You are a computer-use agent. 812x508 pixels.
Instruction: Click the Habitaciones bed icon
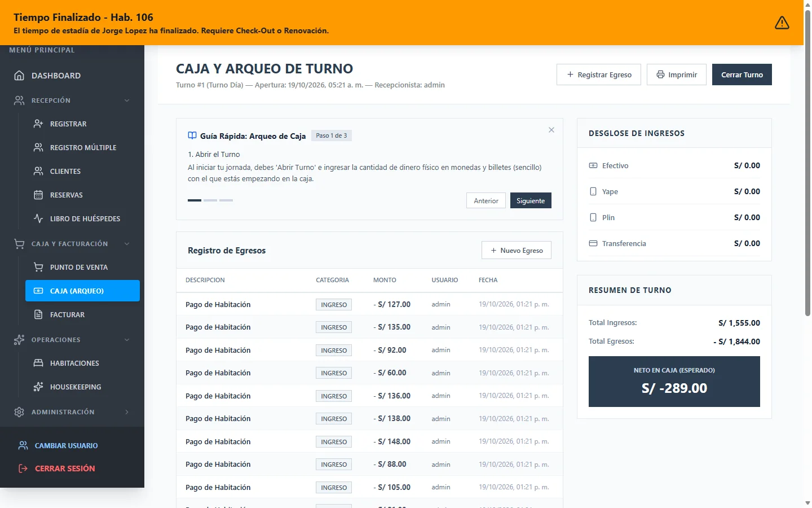pyautogui.click(x=38, y=363)
